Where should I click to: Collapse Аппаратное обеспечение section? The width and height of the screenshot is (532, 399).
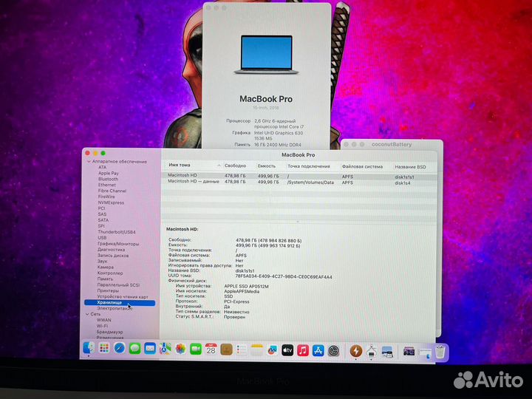[89, 162]
